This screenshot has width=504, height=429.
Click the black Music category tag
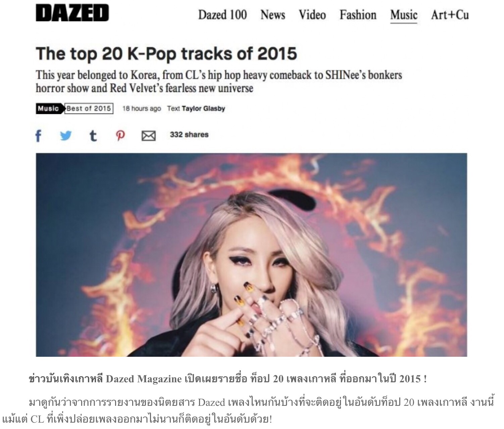(x=49, y=109)
